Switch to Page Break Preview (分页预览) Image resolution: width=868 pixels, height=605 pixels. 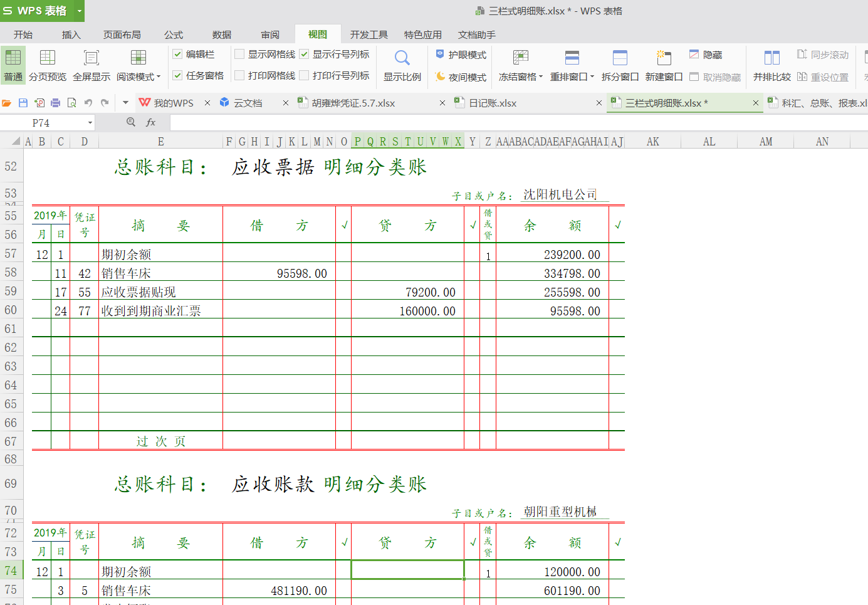[x=48, y=65]
